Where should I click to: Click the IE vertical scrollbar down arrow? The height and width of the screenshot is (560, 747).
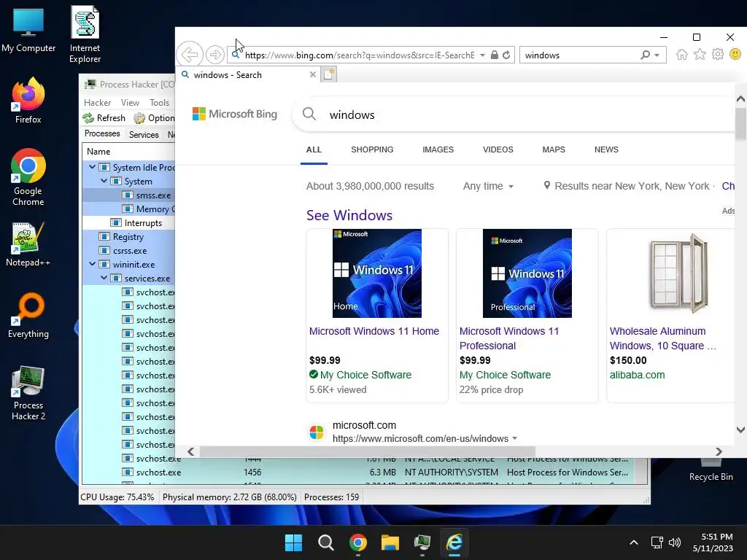740,429
